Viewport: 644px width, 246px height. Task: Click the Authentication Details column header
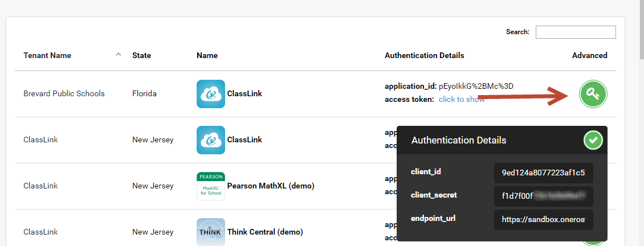click(424, 55)
